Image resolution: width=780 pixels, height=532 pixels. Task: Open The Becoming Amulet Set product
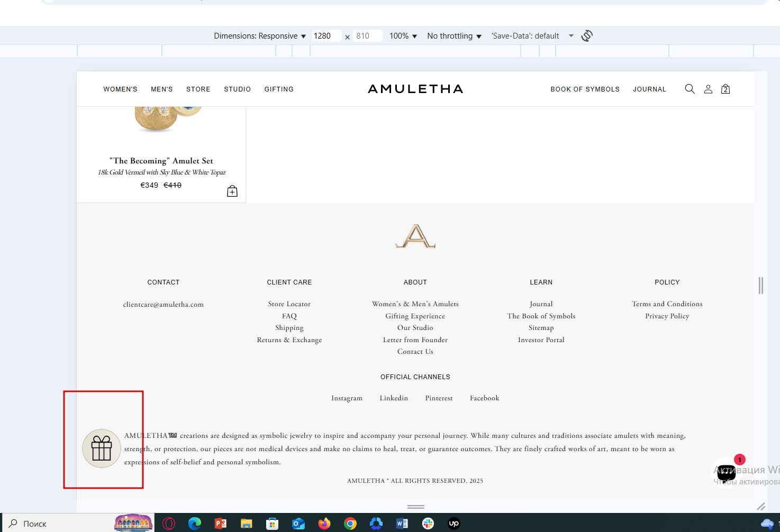(161, 161)
